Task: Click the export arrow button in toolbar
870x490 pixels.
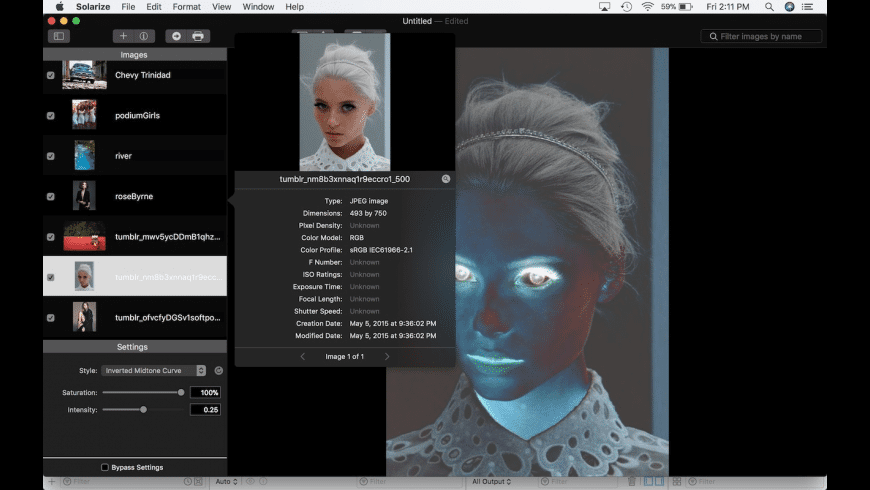Action: pos(177,36)
